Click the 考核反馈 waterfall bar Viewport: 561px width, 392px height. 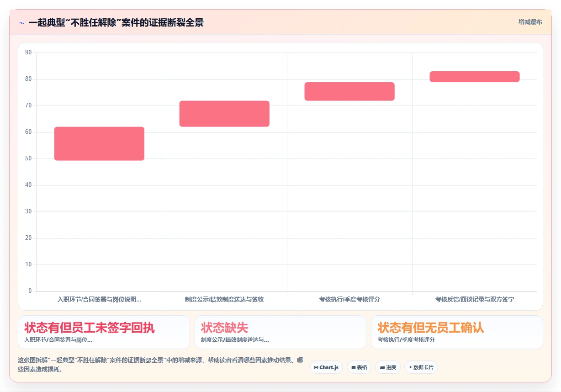pyautogui.click(x=475, y=77)
